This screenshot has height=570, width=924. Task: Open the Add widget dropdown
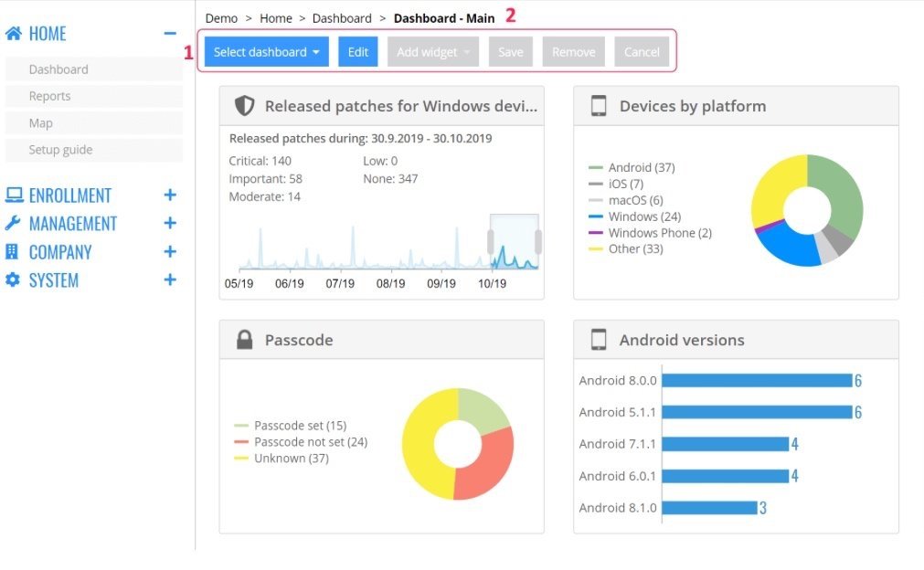coord(433,52)
